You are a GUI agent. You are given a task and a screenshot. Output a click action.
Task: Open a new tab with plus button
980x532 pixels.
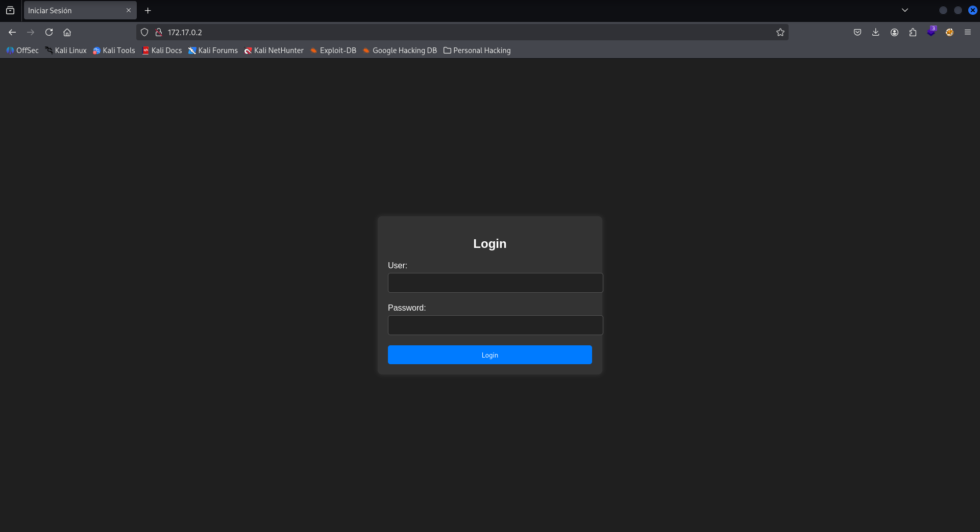pos(148,10)
